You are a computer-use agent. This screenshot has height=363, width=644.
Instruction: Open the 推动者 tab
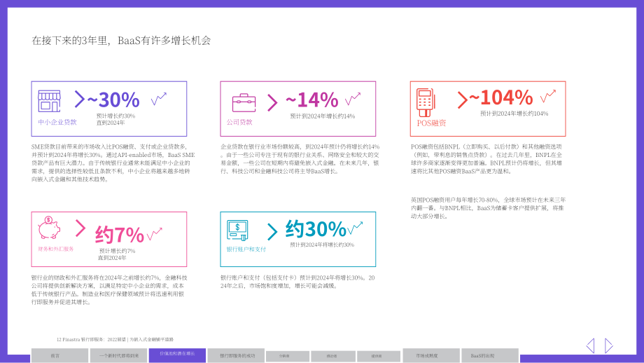(333, 357)
